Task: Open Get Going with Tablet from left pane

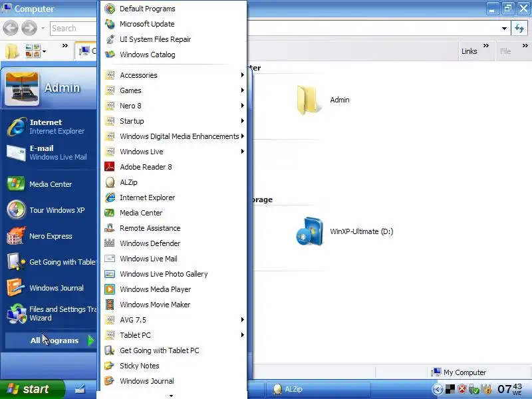Action: (x=51, y=262)
